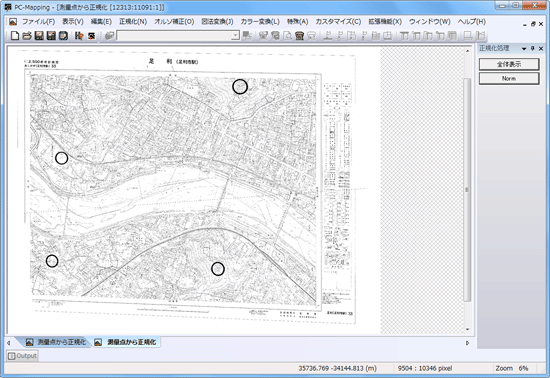550x378 pixels.
Task: Click the new blank document toolbar icon
Action: (x=15, y=36)
